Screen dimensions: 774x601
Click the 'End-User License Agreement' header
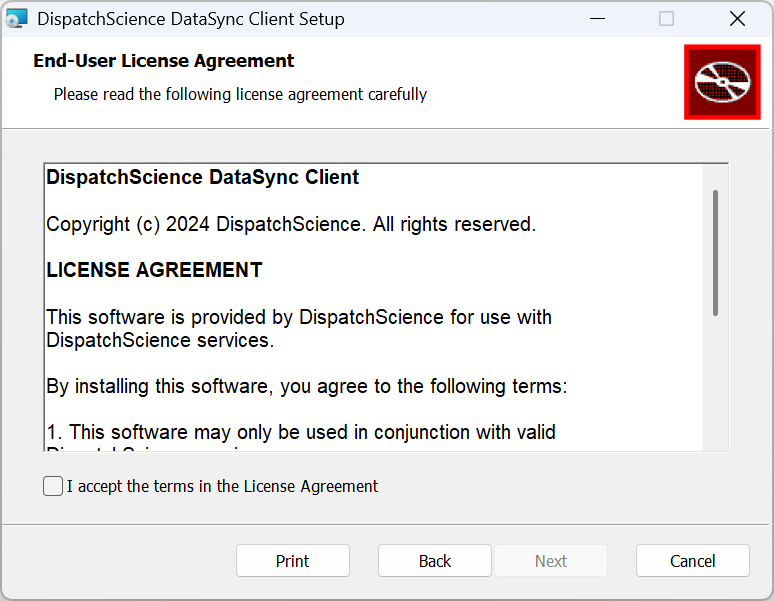(x=163, y=61)
